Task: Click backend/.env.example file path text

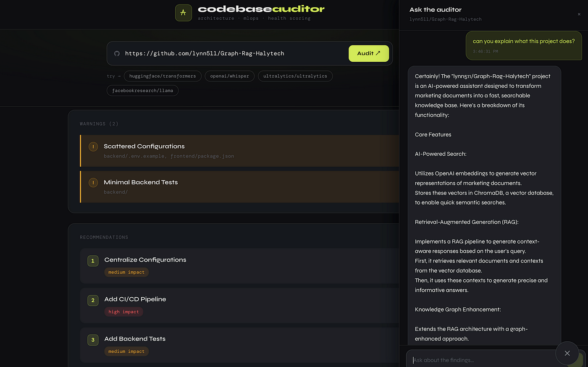Action: pos(134,156)
